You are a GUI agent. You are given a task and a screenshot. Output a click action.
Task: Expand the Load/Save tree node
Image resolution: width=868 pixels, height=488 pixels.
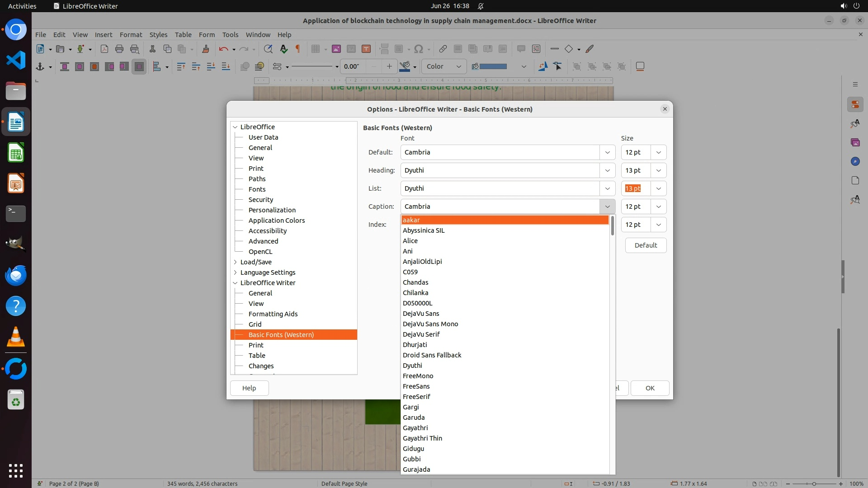236,262
